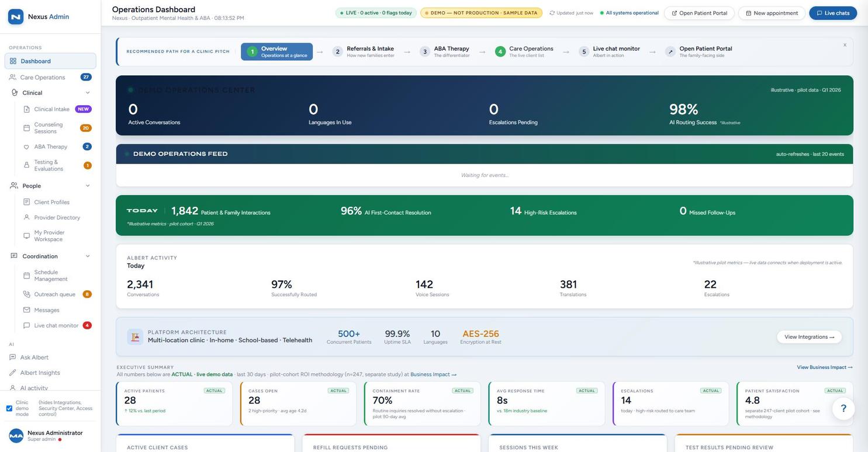The image size is (868, 452).
Task: Select the Overview step in recommended path
Action: point(276,51)
